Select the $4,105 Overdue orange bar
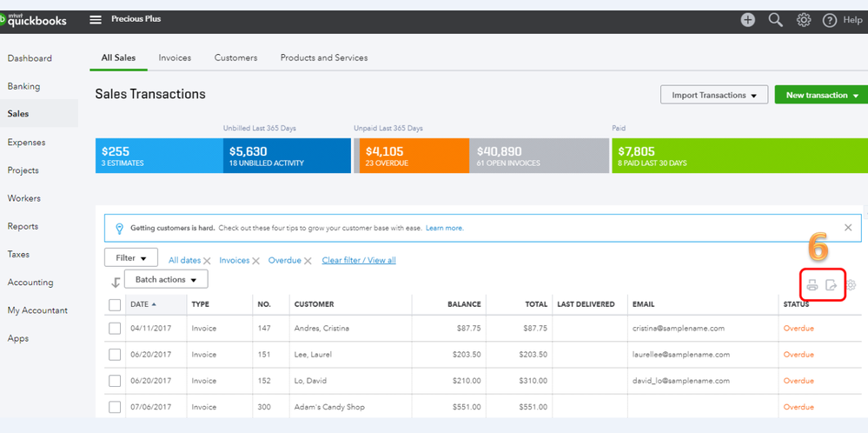 414,156
